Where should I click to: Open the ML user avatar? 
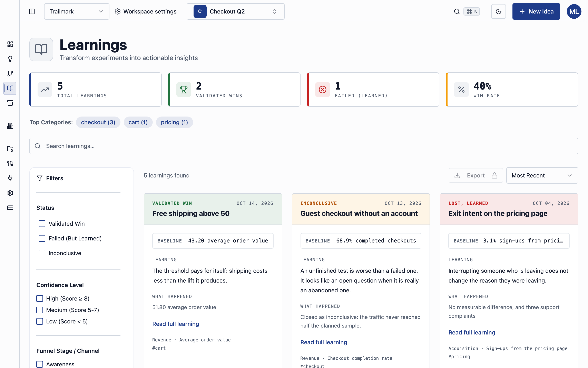click(574, 11)
